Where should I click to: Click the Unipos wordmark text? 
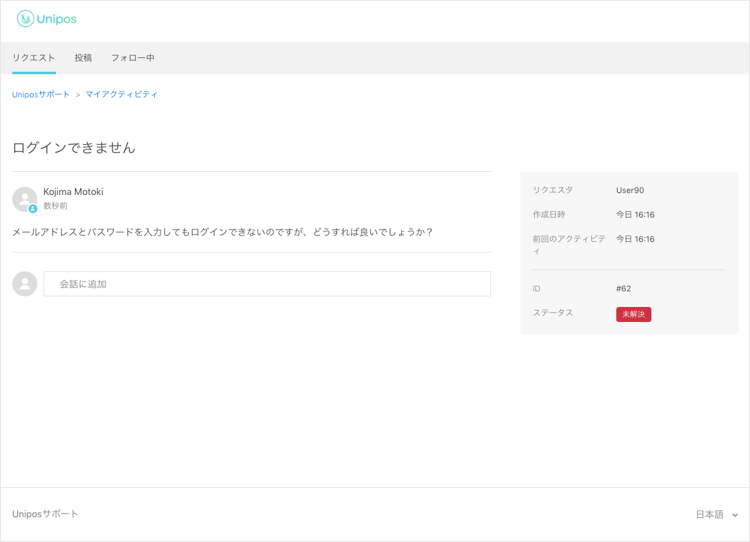pyautogui.click(x=56, y=19)
